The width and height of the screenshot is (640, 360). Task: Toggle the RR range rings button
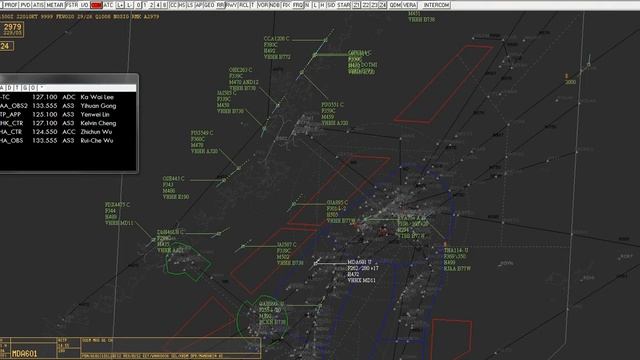220,5
